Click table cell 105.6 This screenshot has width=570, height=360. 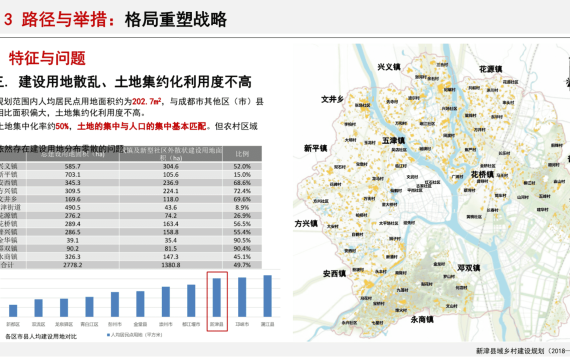170,175
